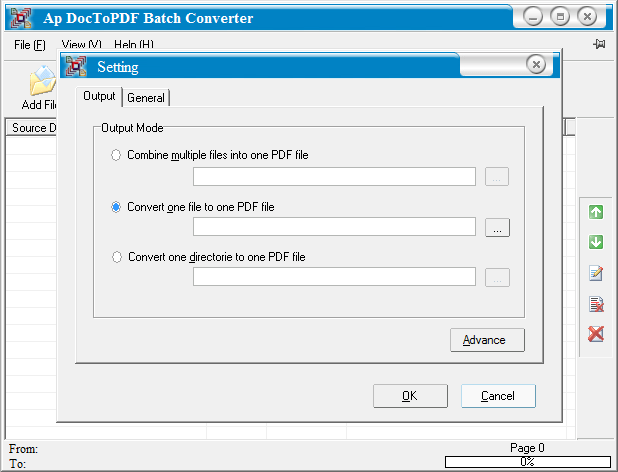The height and width of the screenshot is (472, 618).
Task: Click the 'Page 0' status text
Action: [x=527, y=448]
